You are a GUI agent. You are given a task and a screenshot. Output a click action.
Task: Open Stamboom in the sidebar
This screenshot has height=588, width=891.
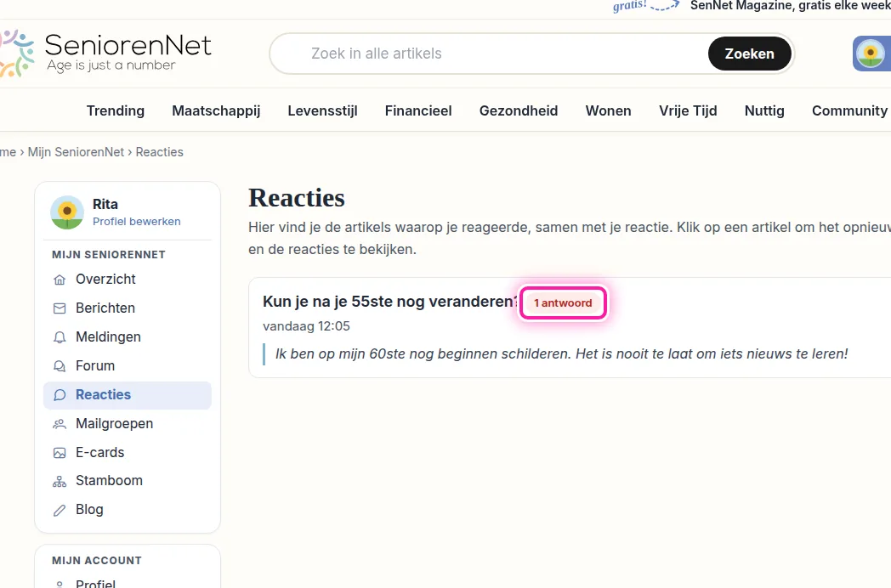click(128, 481)
